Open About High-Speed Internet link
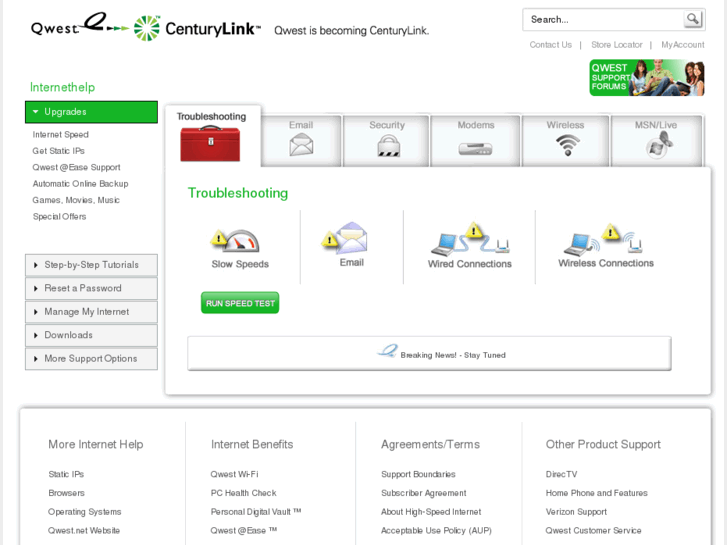The image size is (727, 545). tap(431, 512)
